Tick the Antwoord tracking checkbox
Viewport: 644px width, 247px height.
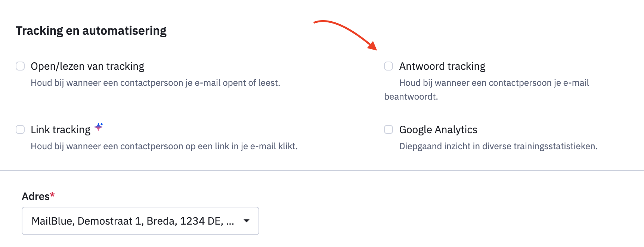pos(388,66)
